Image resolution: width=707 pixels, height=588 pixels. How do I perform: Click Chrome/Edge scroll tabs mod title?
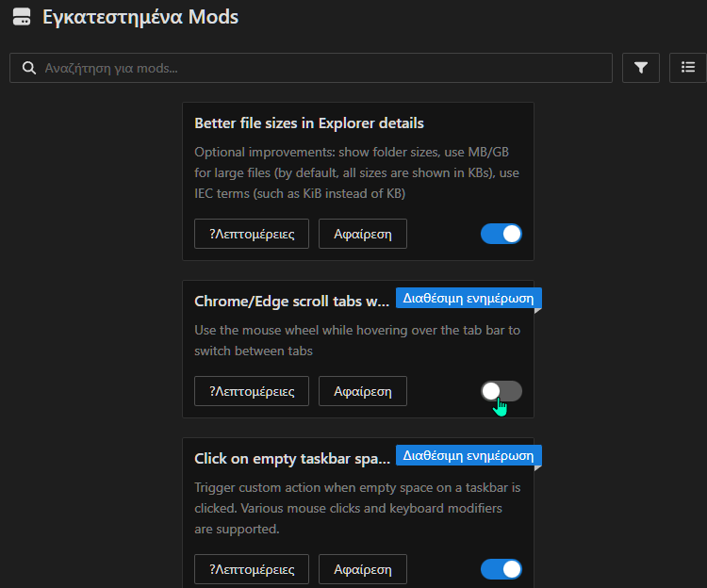click(x=291, y=302)
